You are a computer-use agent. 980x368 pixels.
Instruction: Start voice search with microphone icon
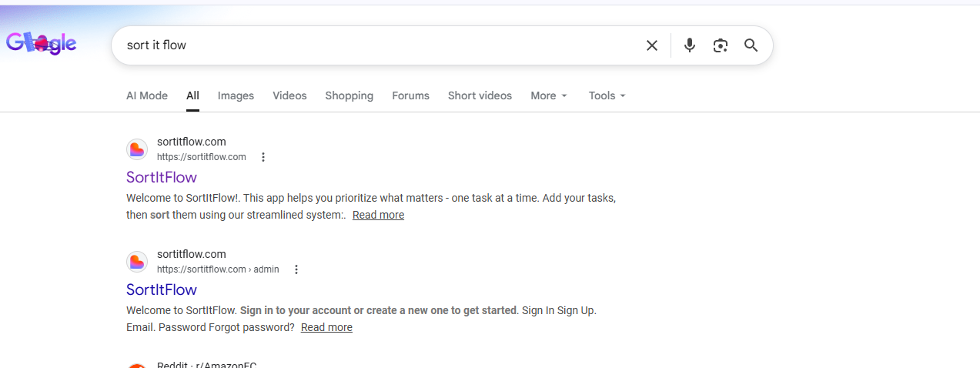(x=689, y=45)
